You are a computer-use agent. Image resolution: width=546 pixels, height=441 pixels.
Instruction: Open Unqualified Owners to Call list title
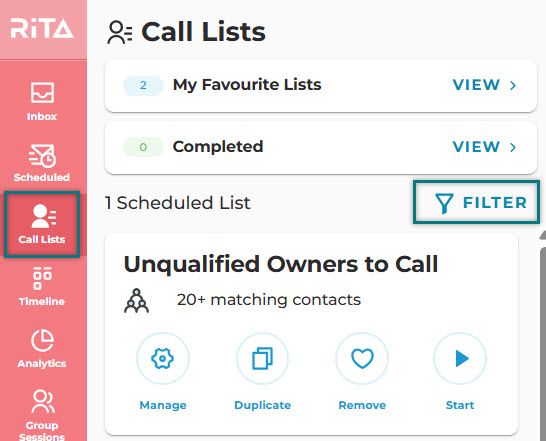(281, 264)
